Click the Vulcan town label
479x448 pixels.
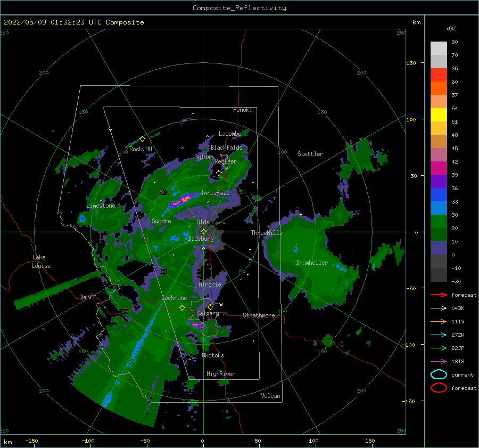[x=271, y=396]
